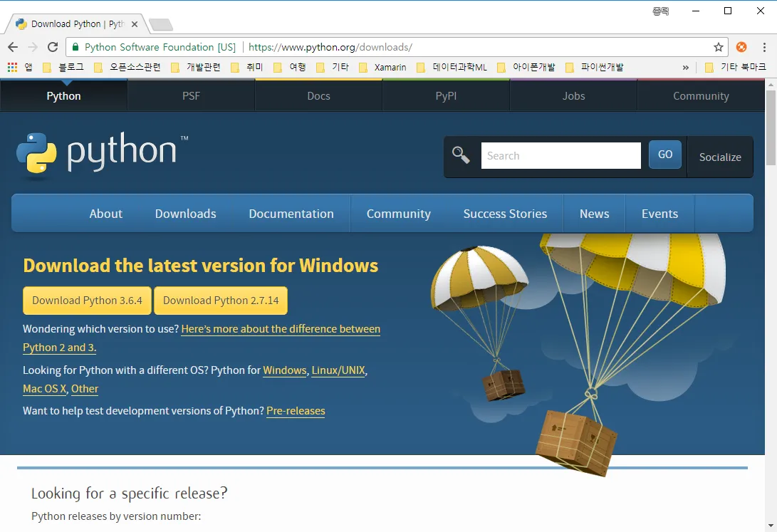Open the 오픈소스관련 bookmark folder
This screenshot has width=777, height=532.
coord(127,67)
